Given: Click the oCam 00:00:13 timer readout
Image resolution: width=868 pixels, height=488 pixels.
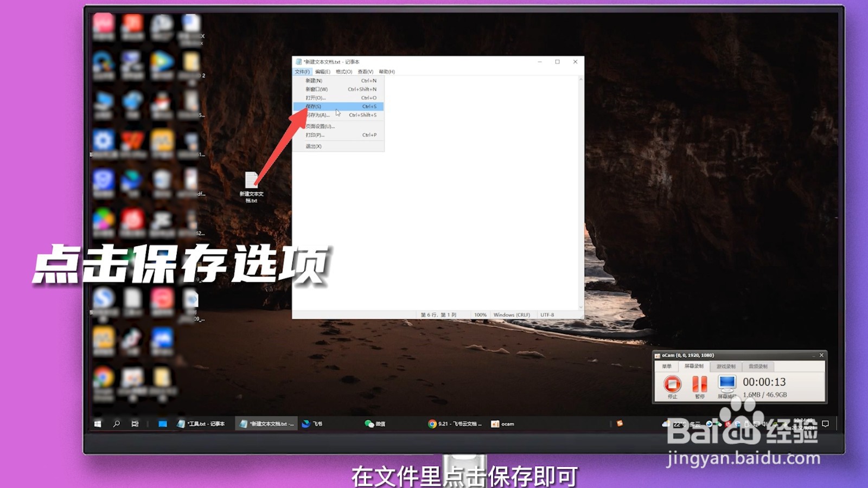Looking at the screenshot, I should point(764,382).
